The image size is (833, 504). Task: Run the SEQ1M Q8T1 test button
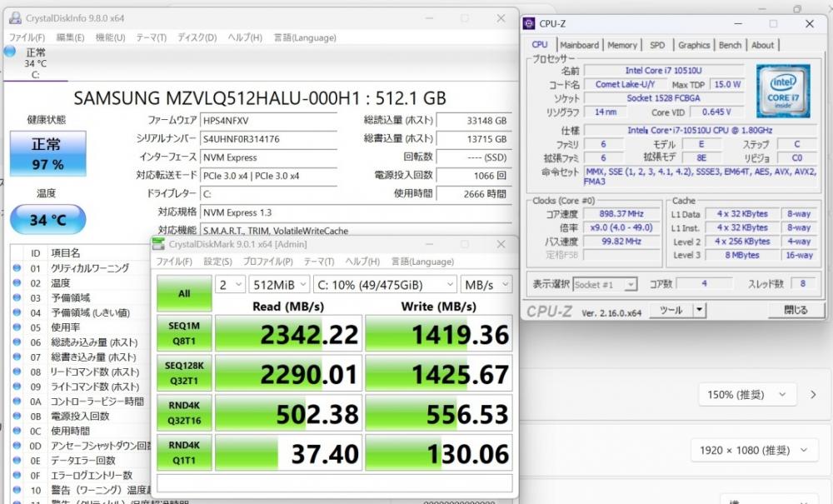[x=184, y=333]
